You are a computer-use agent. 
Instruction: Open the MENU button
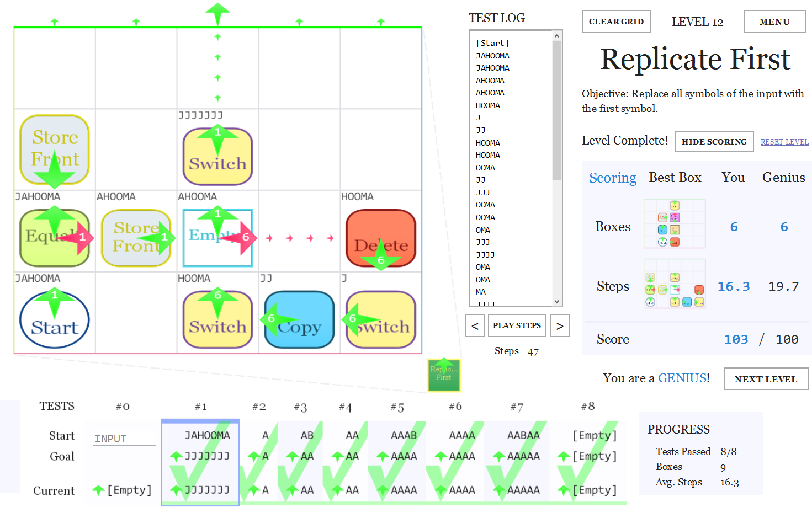774,22
